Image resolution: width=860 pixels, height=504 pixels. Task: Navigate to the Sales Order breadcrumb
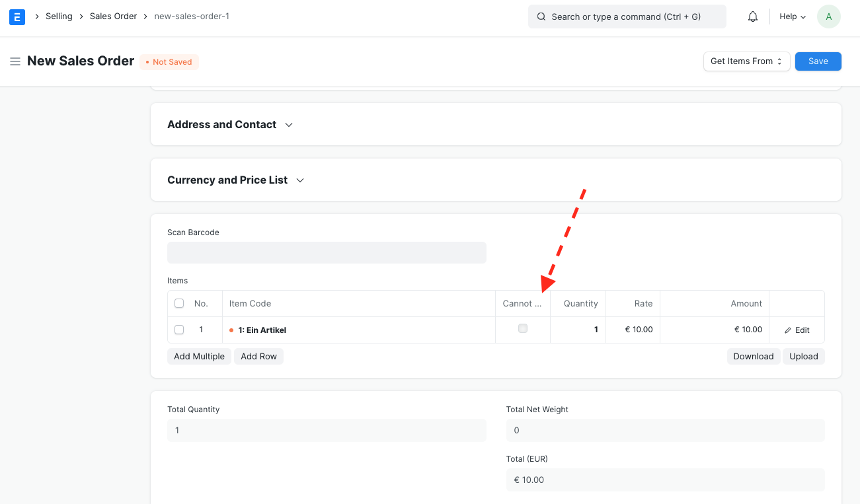113,17
